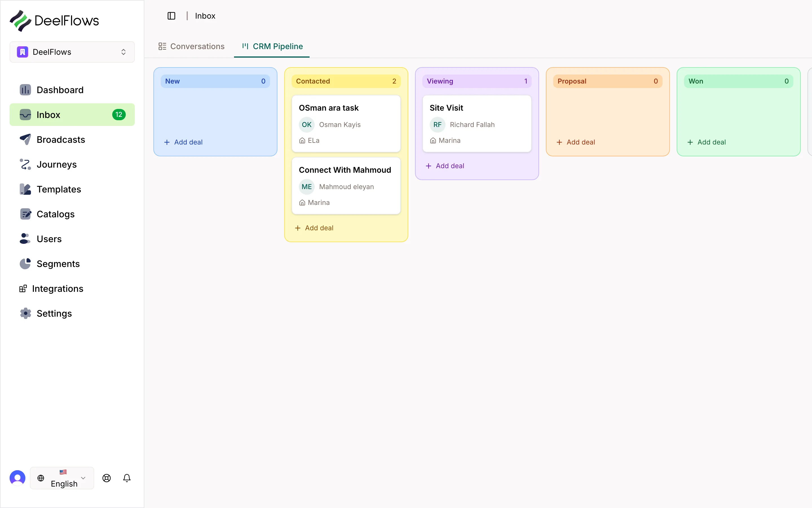Click the CRM Pipeline kanban icon

pyautogui.click(x=245, y=46)
